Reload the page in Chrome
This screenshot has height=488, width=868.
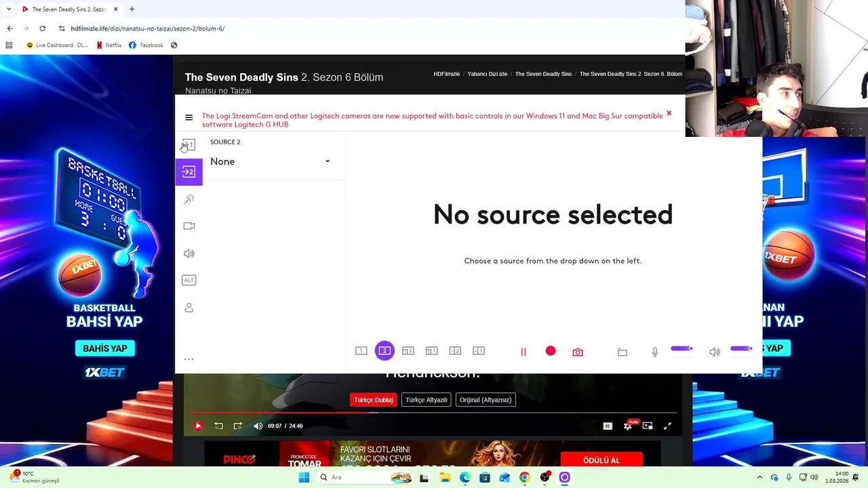click(42, 28)
